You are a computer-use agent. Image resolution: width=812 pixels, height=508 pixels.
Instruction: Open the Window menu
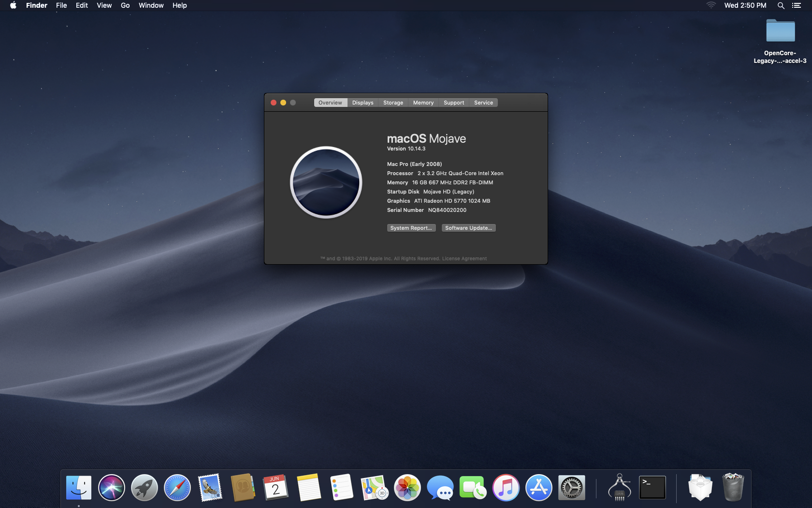(x=151, y=5)
